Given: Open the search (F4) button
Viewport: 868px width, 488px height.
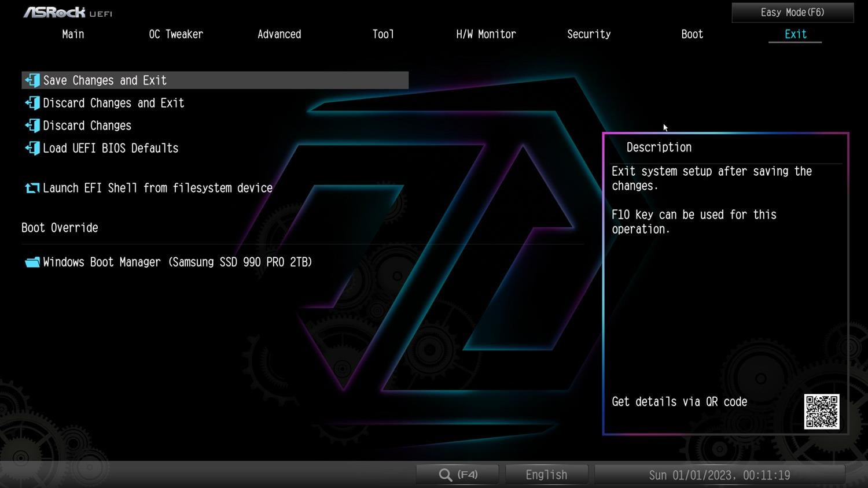Looking at the screenshot, I should coord(458,475).
